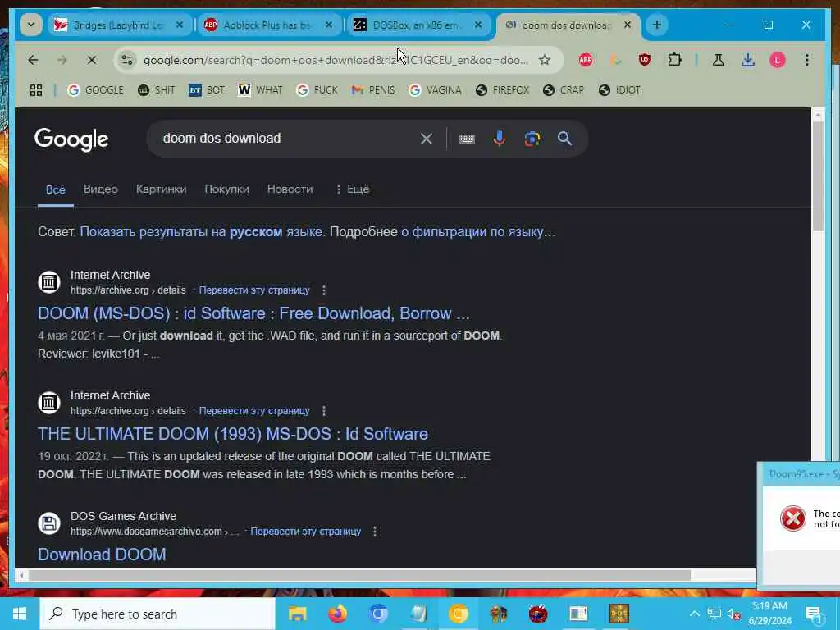The width and height of the screenshot is (840, 630).
Task: Open options menu for ULTIMATE DOOM result
Action: [323, 411]
